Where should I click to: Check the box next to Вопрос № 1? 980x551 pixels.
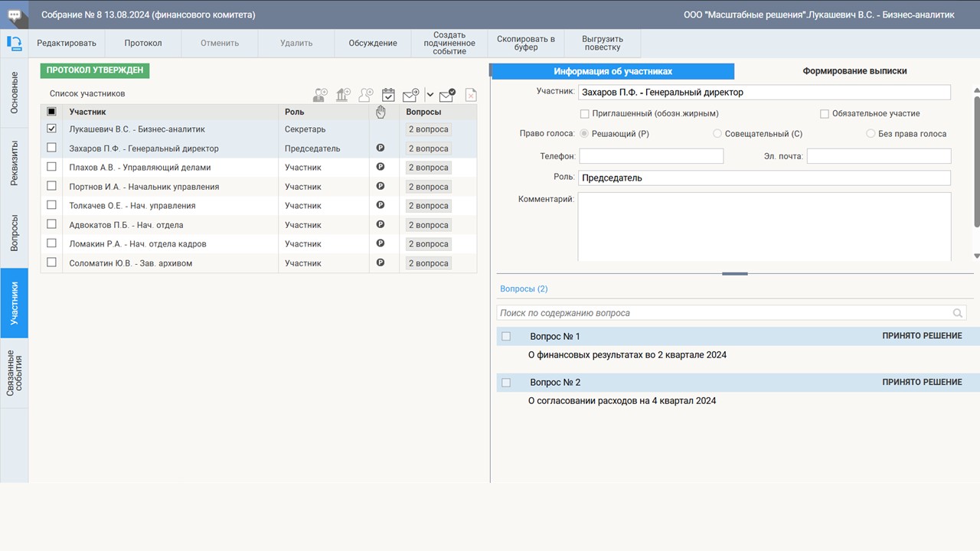point(506,337)
